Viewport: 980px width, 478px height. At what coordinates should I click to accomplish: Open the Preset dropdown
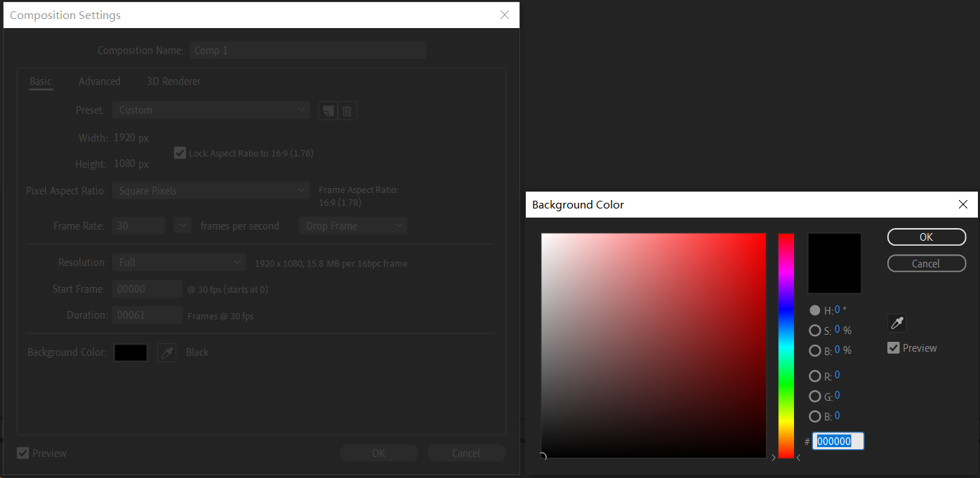tap(211, 110)
